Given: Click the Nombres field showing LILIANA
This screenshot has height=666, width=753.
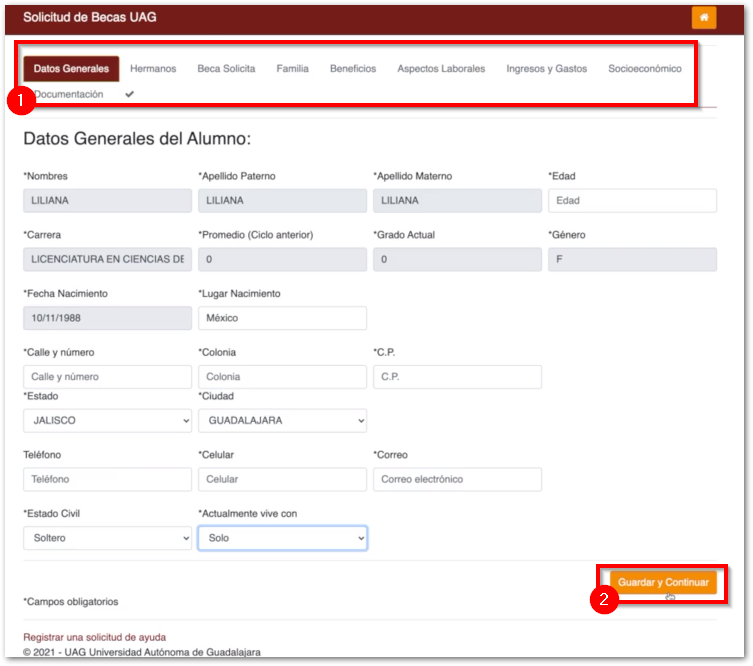Looking at the screenshot, I should click(108, 201).
